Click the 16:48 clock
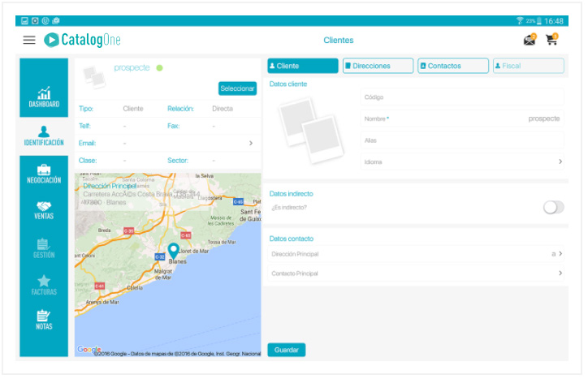Viewport: 588px width, 379px height. [x=554, y=21]
